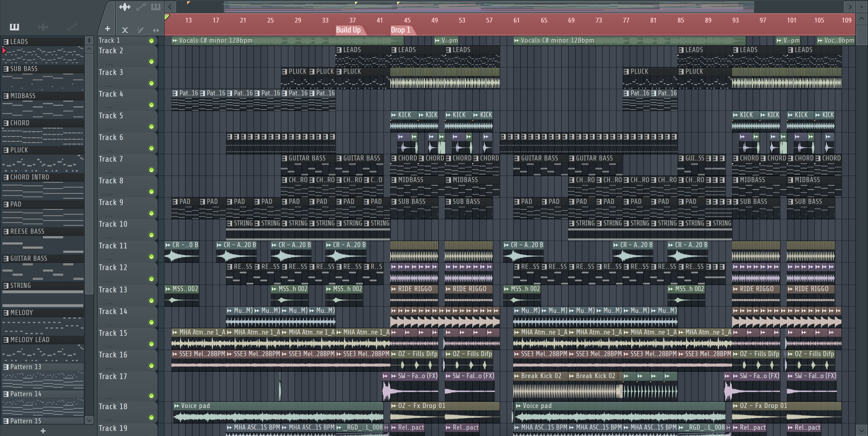The image size is (868, 436).
Task: Click the up arrow of the playlist vertical scrollbar
Action: tap(862, 18)
